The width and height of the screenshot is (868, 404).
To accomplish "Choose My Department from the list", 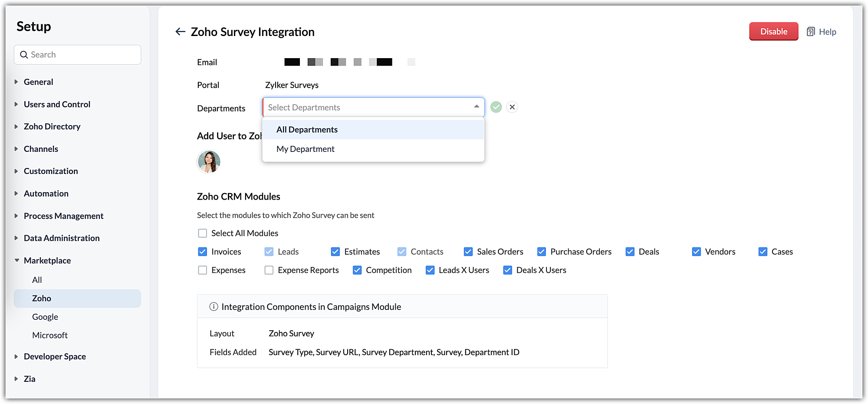I will [x=305, y=149].
